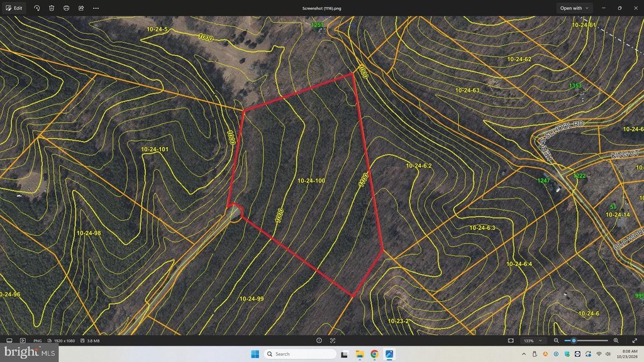Click the PNG file type label
The image size is (644, 362).
(37, 341)
